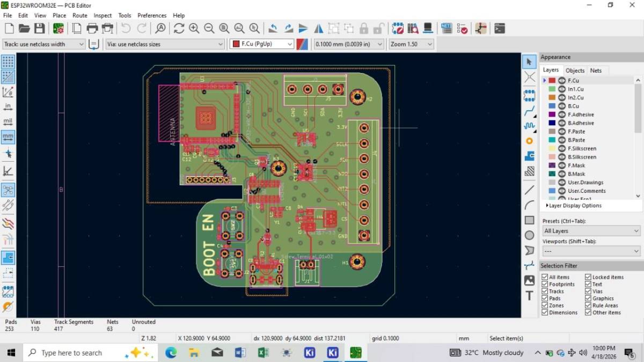Click the Zoom Out icon
The height and width of the screenshot is (362, 644).
click(x=209, y=28)
